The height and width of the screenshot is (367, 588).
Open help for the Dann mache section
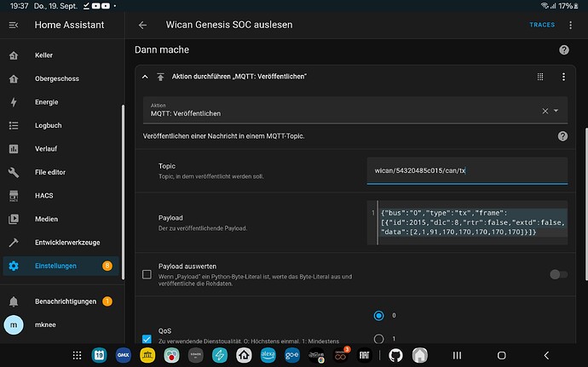click(563, 50)
